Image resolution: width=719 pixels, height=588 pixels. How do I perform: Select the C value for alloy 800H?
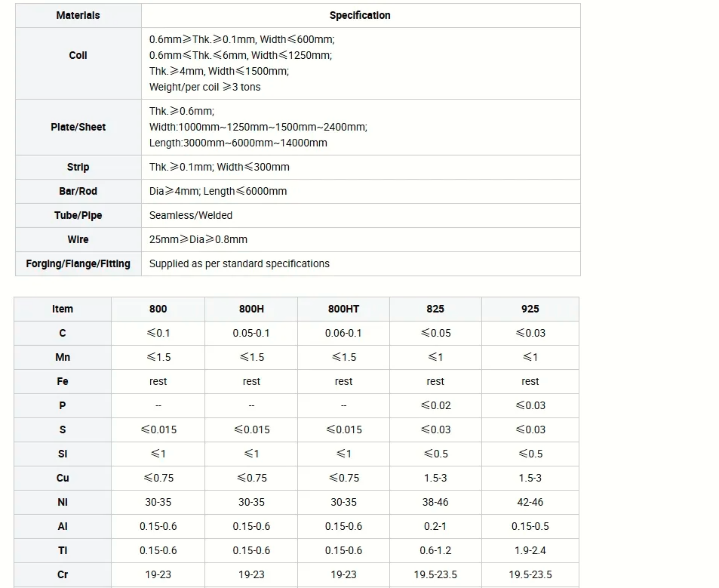[x=251, y=333]
